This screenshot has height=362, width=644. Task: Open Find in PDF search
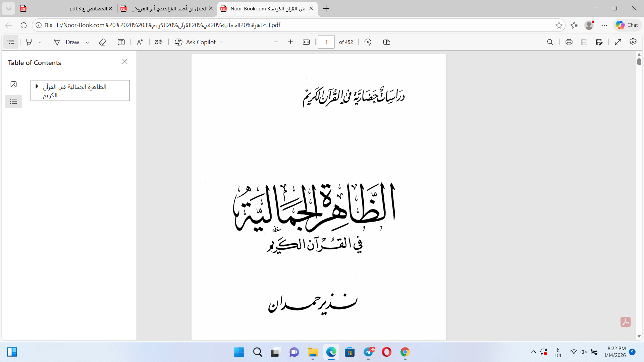point(550,42)
